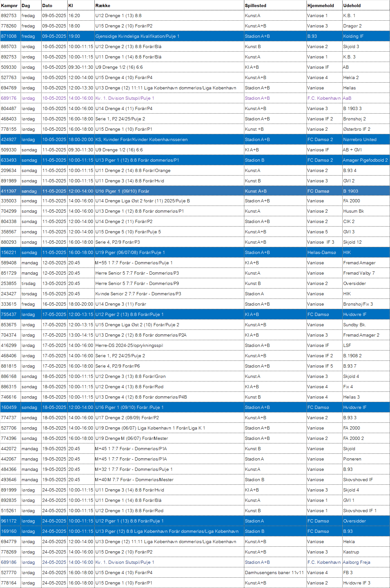Click the Kl column header

pyautogui.click(x=71, y=5)
